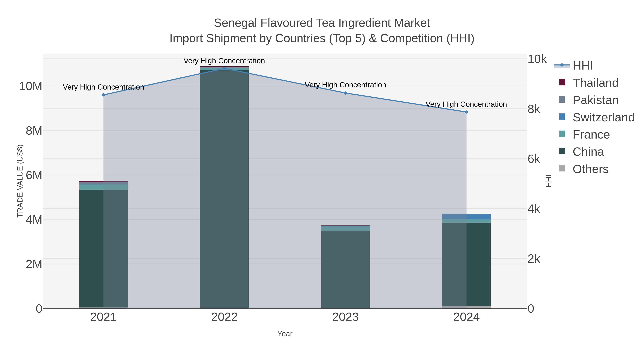This screenshot has height=362, width=644.
Task: Click the 4M left axis tick label
Action: [x=34, y=220]
